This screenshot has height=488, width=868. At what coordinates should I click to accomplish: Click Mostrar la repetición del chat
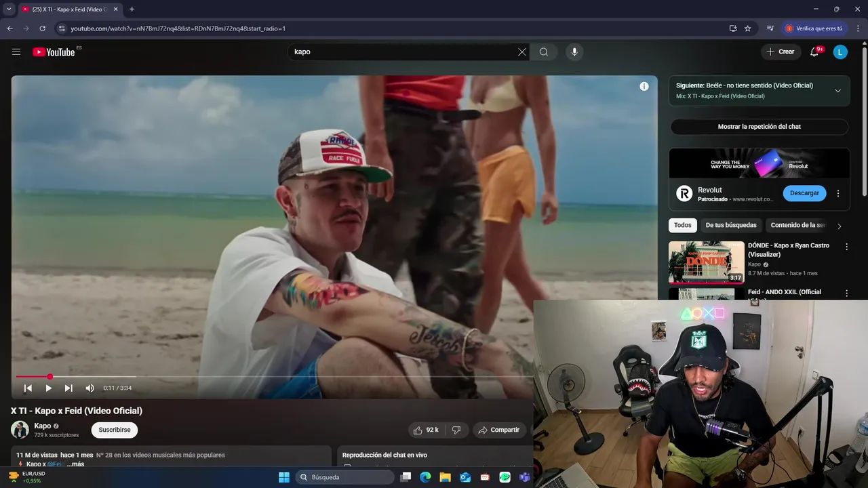(759, 127)
